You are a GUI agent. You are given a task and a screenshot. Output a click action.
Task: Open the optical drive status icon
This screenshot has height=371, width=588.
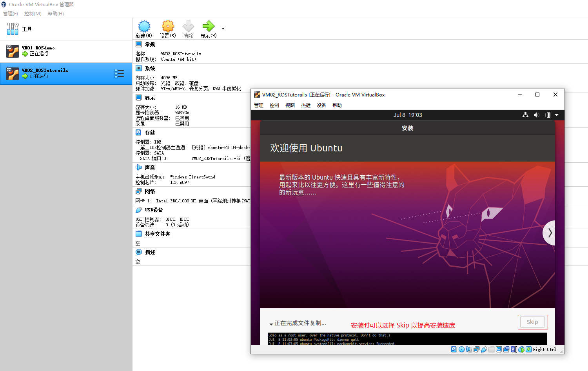click(461, 349)
